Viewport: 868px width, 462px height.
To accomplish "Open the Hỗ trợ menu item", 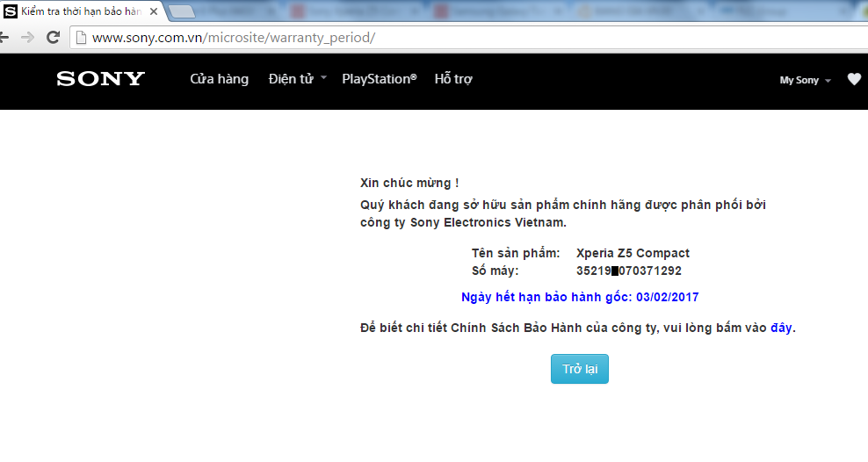I will (453, 79).
